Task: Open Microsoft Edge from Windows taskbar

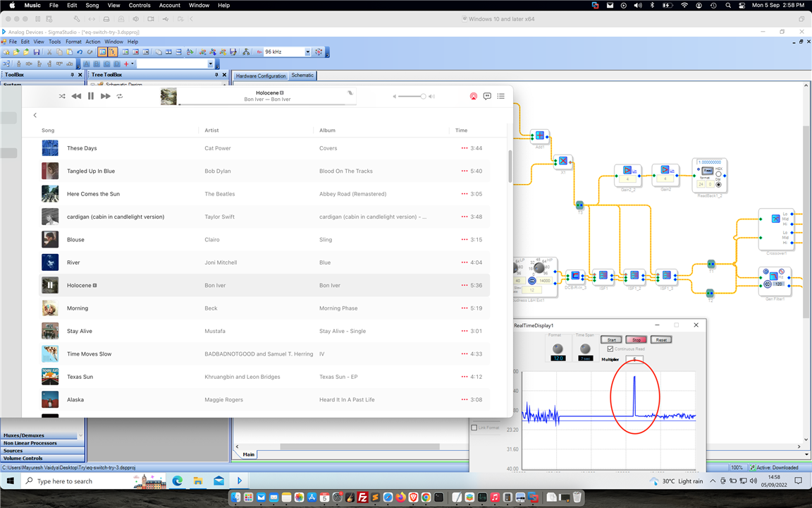Action: (x=178, y=481)
